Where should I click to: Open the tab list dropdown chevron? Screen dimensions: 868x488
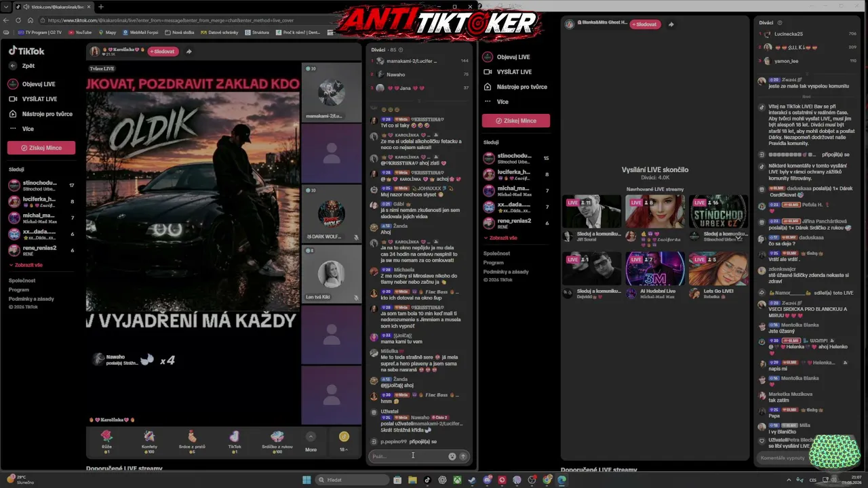coord(5,7)
